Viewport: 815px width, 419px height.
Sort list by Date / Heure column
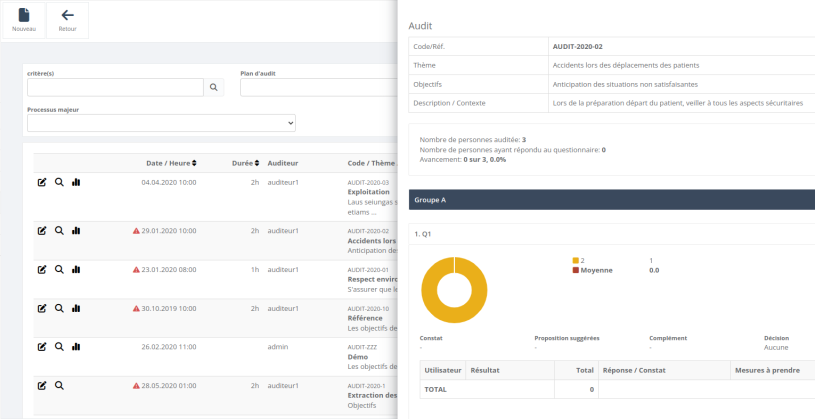coord(171,163)
